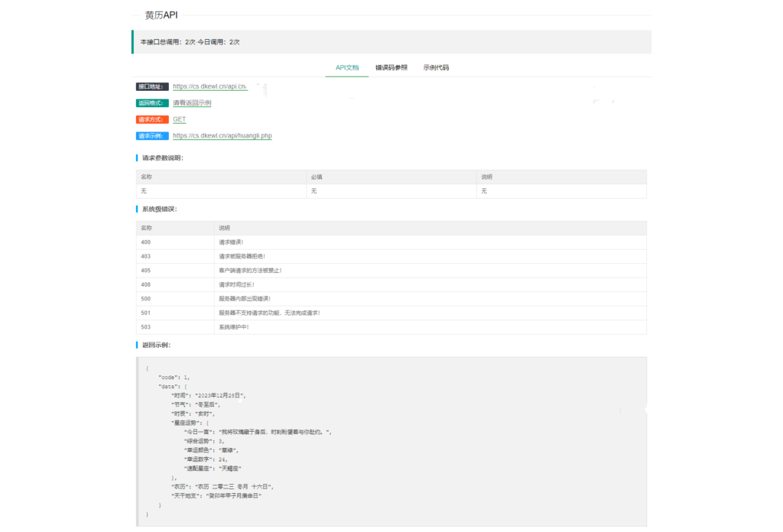Click the orange 请求方式 label badge
The width and height of the screenshot is (783, 532).
point(152,119)
